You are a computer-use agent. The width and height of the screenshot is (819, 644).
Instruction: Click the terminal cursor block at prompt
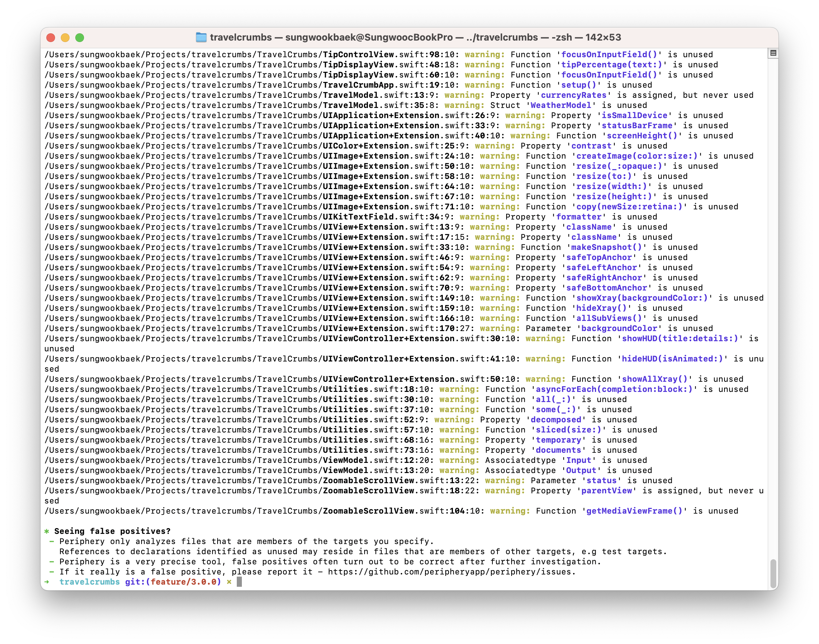pos(239,582)
